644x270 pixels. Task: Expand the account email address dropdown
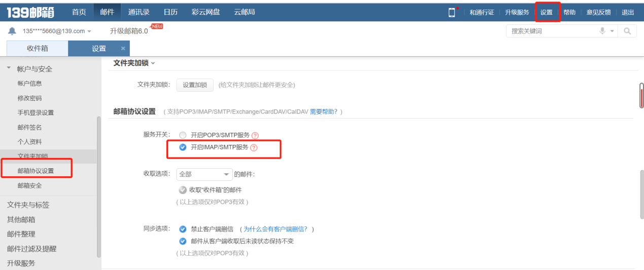89,31
